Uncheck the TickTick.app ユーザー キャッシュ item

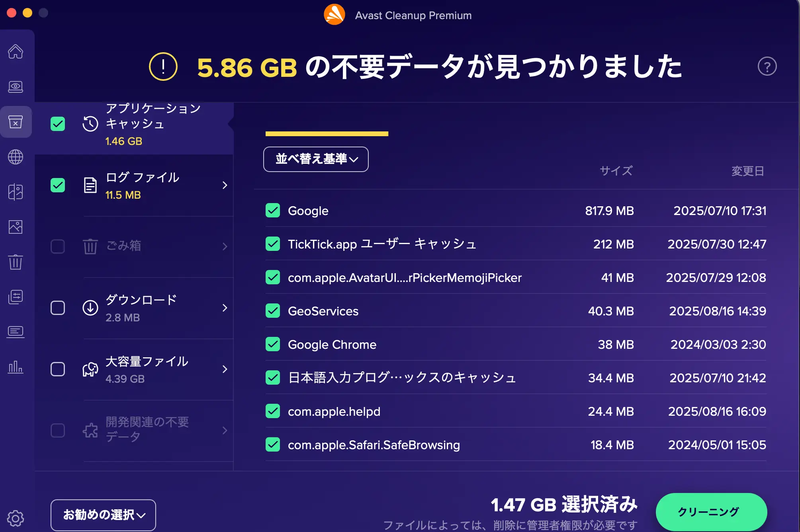pyautogui.click(x=273, y=244)
